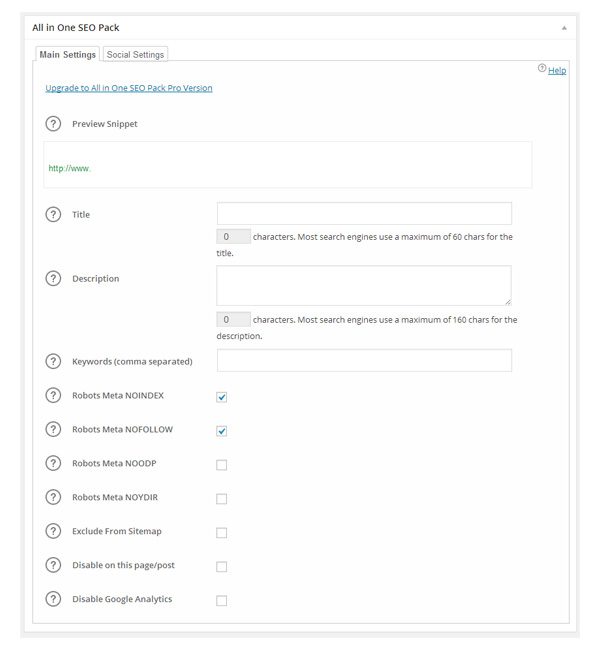Screen dimensions: 600x650
Task: Click the question mark next to Title
Action: (53, 214)
